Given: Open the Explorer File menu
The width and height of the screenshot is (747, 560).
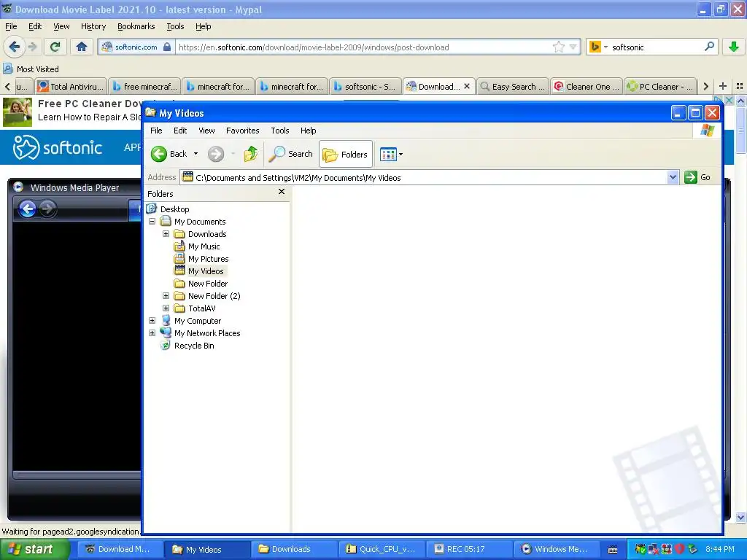Looking at the screenshot, I should click(x=156, y=131).
